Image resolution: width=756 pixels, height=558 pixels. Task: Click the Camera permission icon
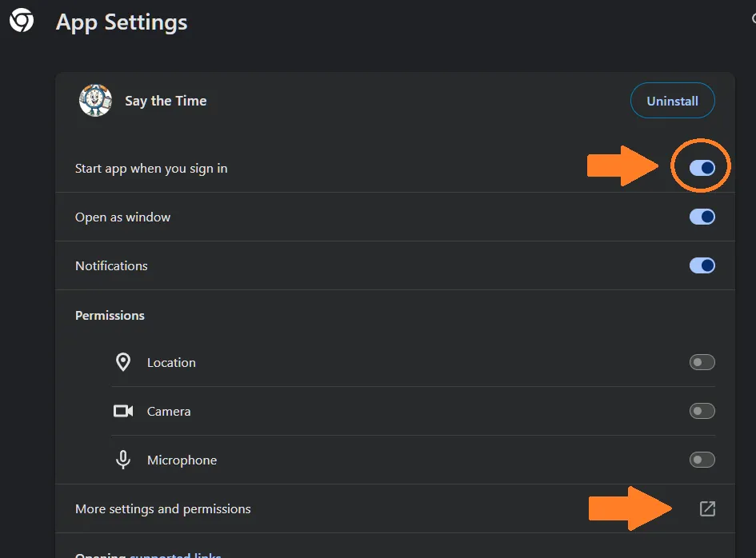tap(123, 411)
